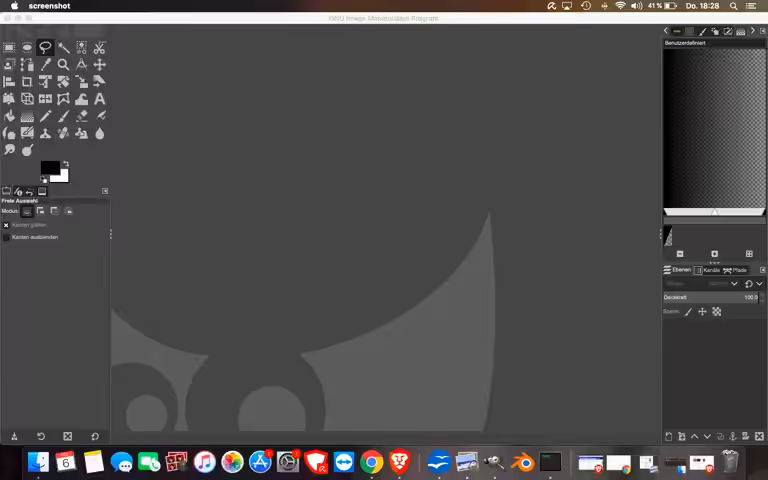Select the Free Select lasso tool

coord(45,48)
